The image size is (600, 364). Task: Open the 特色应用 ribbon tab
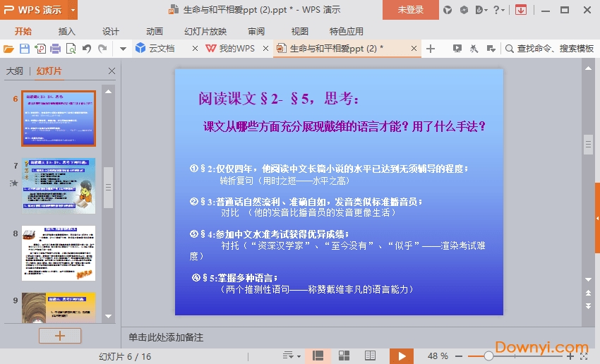[x=347, y=31]
